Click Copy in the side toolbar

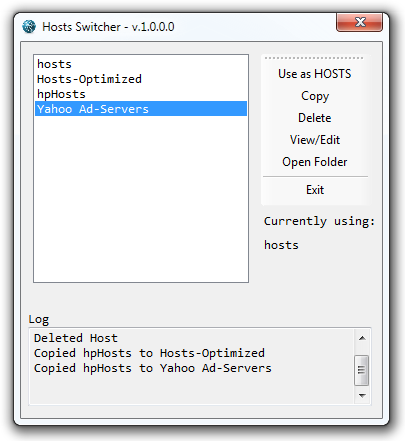click(x=315, y=96)
